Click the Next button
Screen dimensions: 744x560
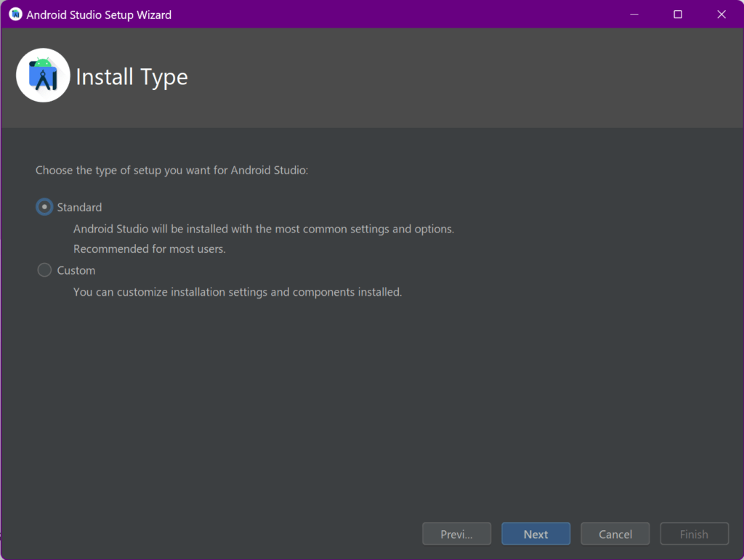pyautogui.click(x=535, y=534)
